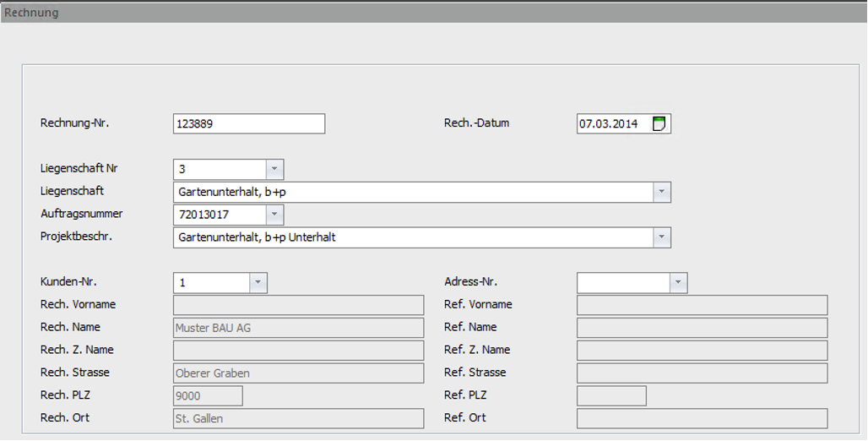Click the Rech. PLZ field with 9000
The image size is (868, 441).
[x=208, y=396]
